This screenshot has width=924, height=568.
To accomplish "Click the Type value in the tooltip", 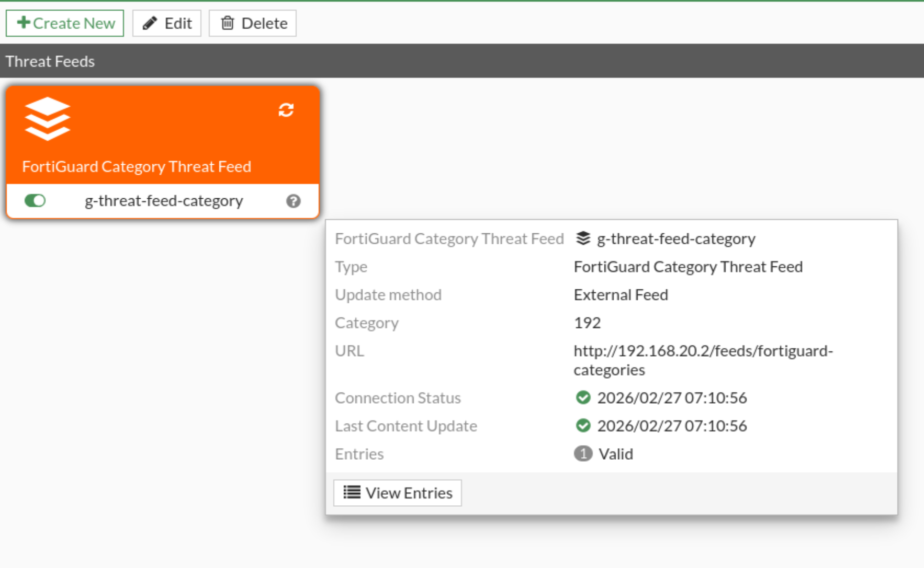I will [688, 267].
